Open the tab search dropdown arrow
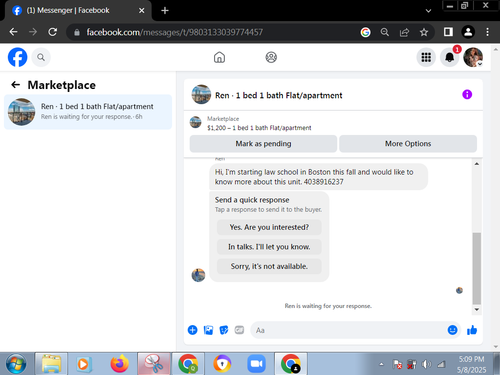The width and height of the screenshot is (500, 375). click(428, 11)
